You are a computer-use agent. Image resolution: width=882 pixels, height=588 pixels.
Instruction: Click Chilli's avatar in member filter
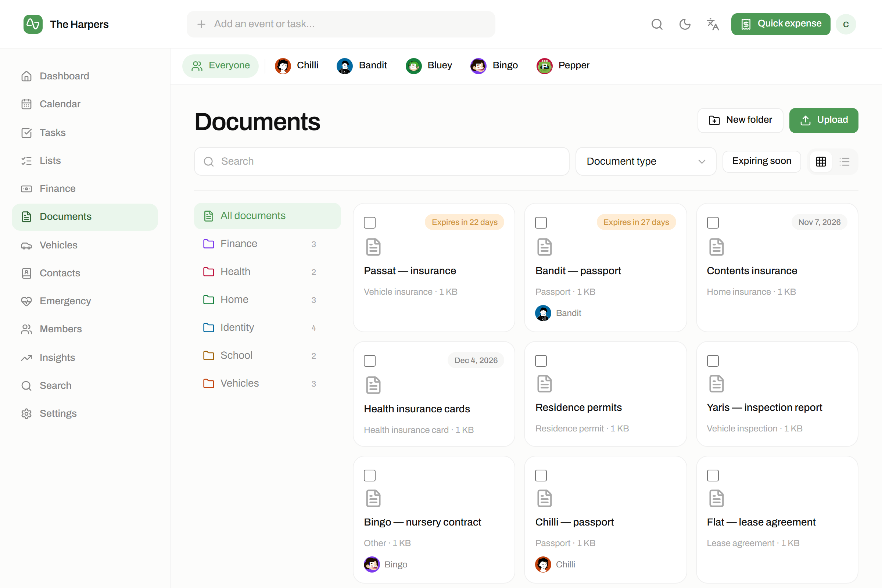coord(283,66)
